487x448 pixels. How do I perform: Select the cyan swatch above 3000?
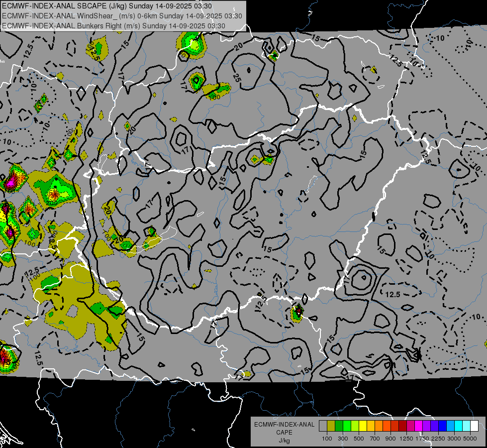459,426
